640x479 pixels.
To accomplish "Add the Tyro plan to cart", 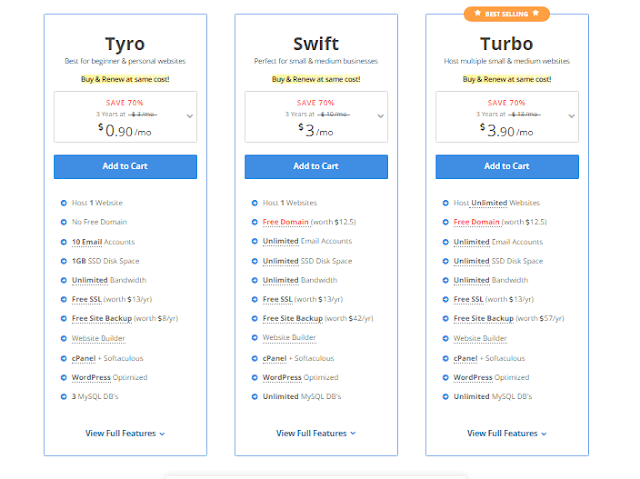I will point(125,166).
